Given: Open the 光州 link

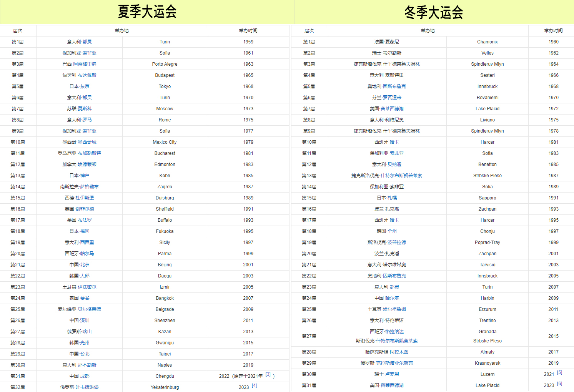Looking at the screenshot, I should pos(85,343).
